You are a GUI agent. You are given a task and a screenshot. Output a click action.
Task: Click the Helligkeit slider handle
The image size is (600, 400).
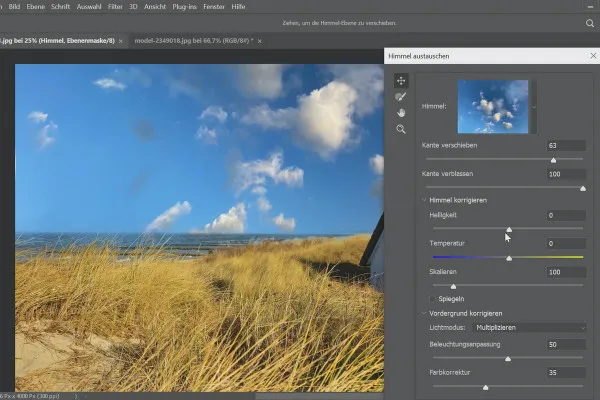coord(509,229)
